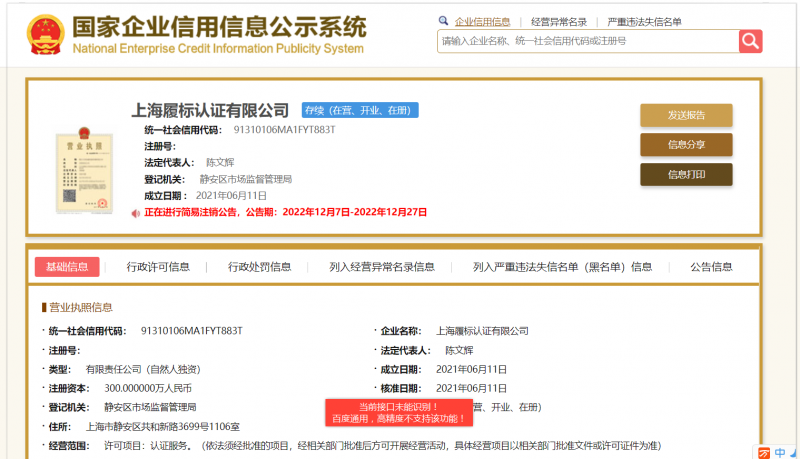The width and height of the screenshot is (800, 459).
Task: Click the 企业名称 value in license section
Action: point(482,331)
